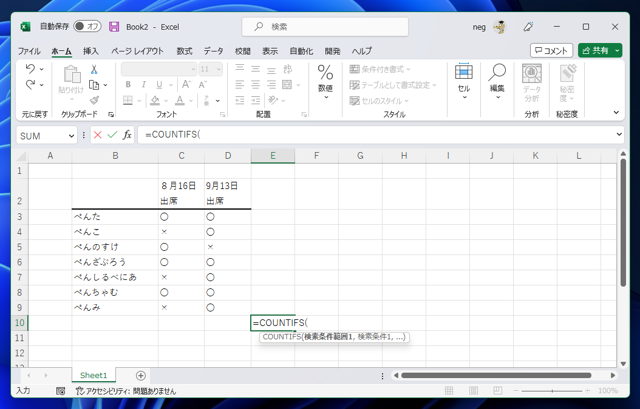Toggle Underline formatting

159,84
